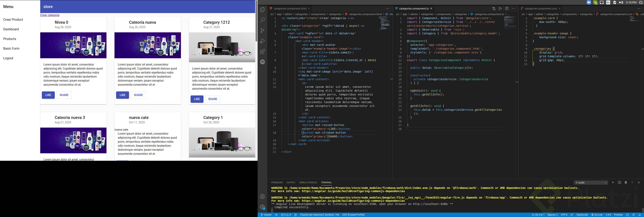Click the Category 1212 card image
The image size is (644, 217).
pos(222,47)
